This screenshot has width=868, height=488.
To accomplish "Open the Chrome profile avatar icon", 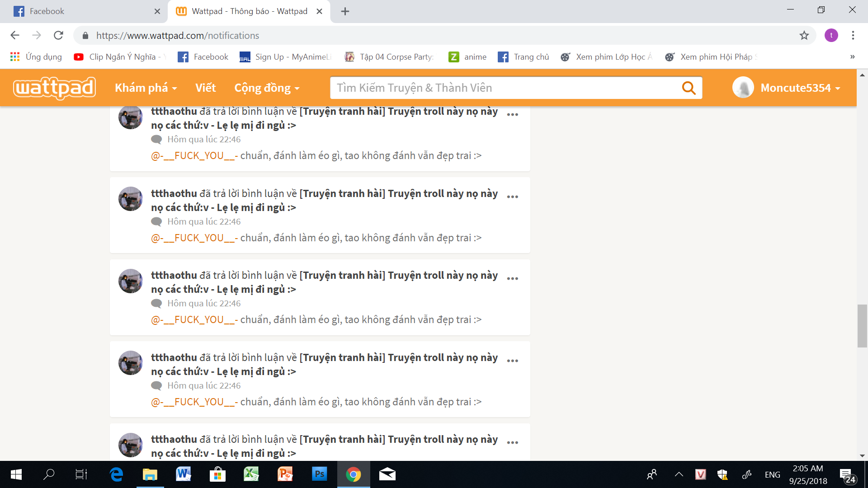I will click(x=831, y=35).
